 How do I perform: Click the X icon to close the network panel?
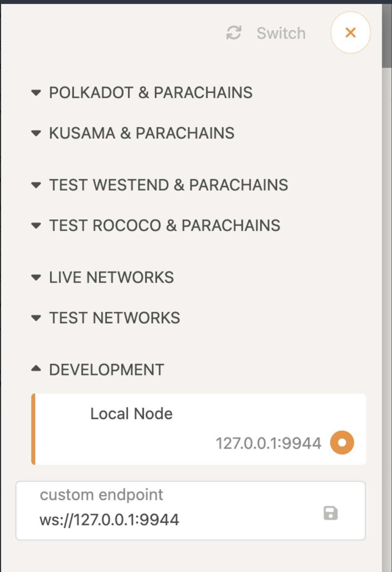point(351,32)
